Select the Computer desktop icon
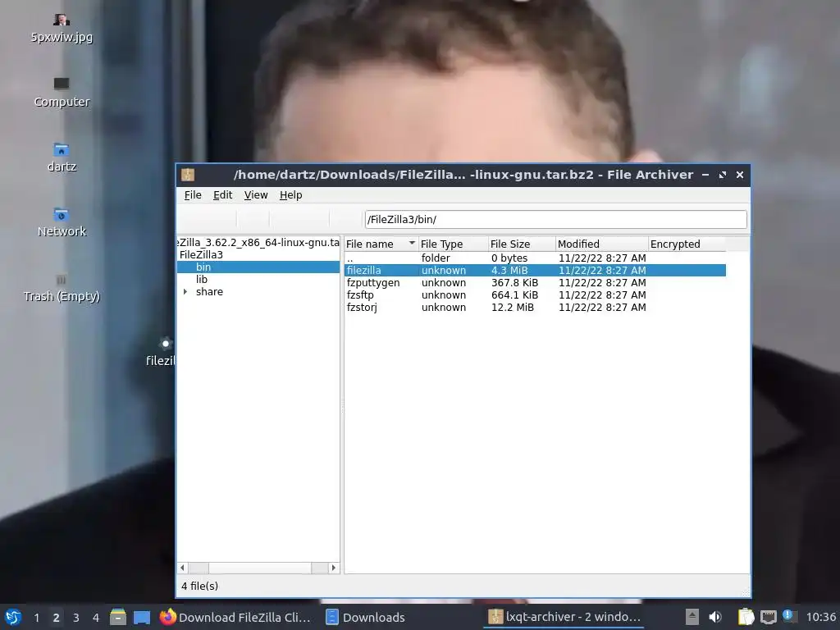840x630 pixels. coord(61,92)
